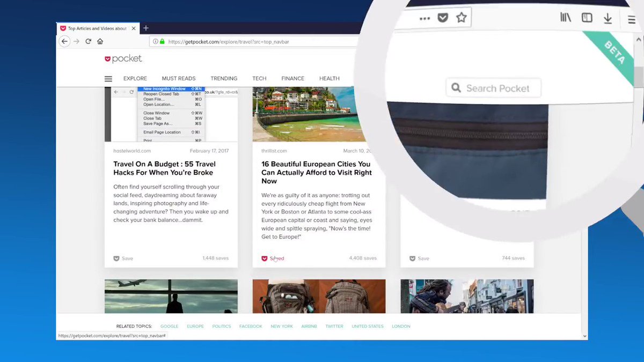This screenshot has height=362, width=644.
Task: Select the Top Articles and Videos browser tab
Action: (97, 28)
